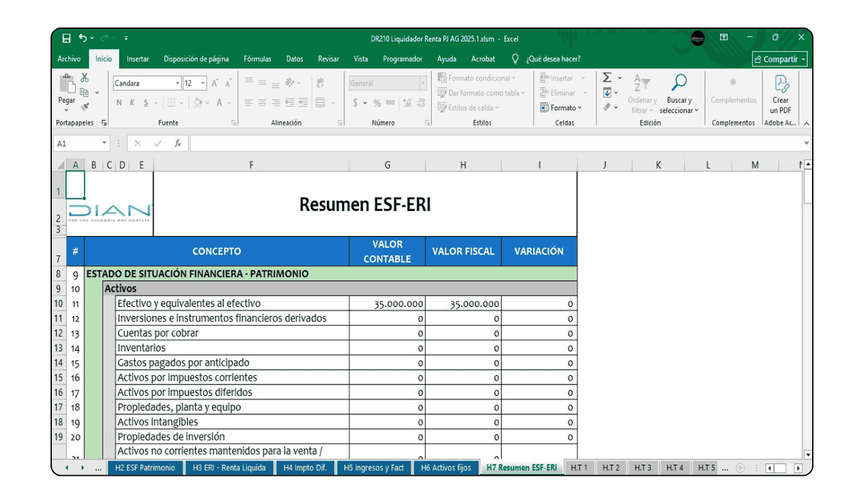Click the Save icon in title bar
Image resolution: width=864 pixels, height=504 pixels.
(67, 38)
